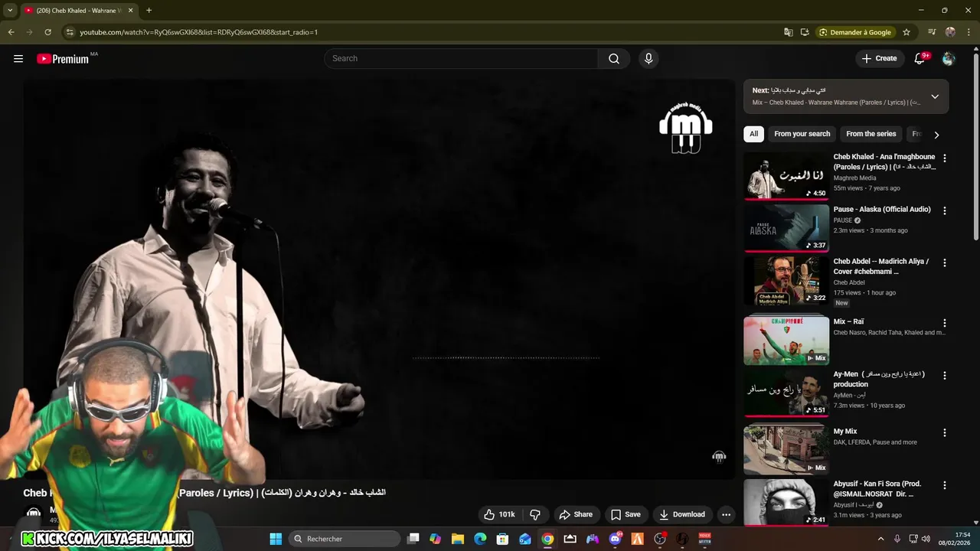
Task: Open Maghreb Media channel link
Action: coord(854,178)
